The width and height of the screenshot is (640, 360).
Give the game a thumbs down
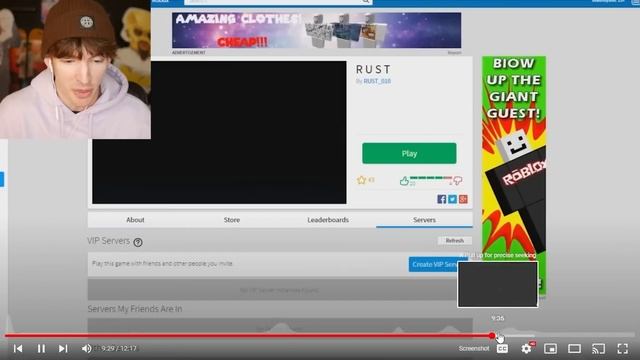coord(458,180)
